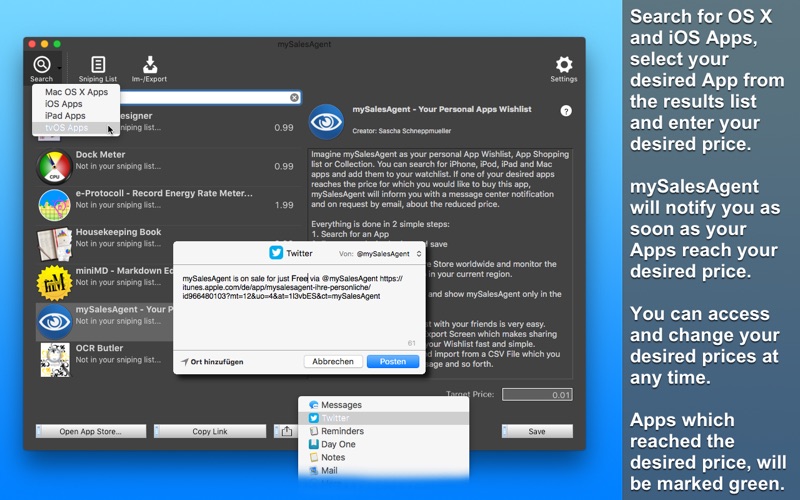
Task: Select the mySalesAgent eye icon in the results list
Action: 54,321
